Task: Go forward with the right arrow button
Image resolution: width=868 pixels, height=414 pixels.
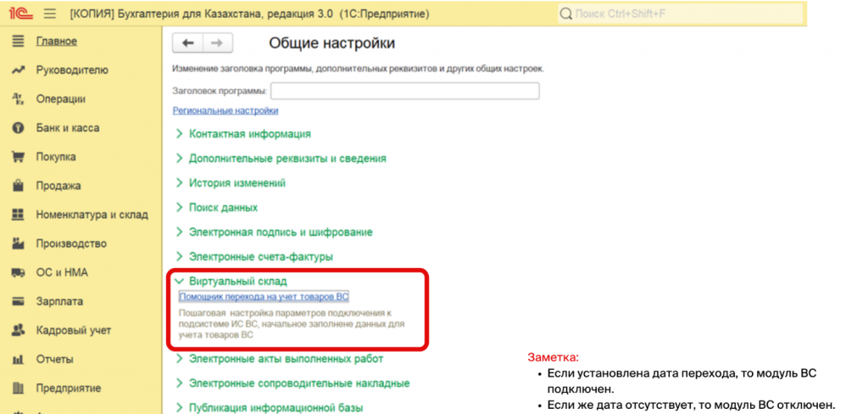Action: coord(218,43)
